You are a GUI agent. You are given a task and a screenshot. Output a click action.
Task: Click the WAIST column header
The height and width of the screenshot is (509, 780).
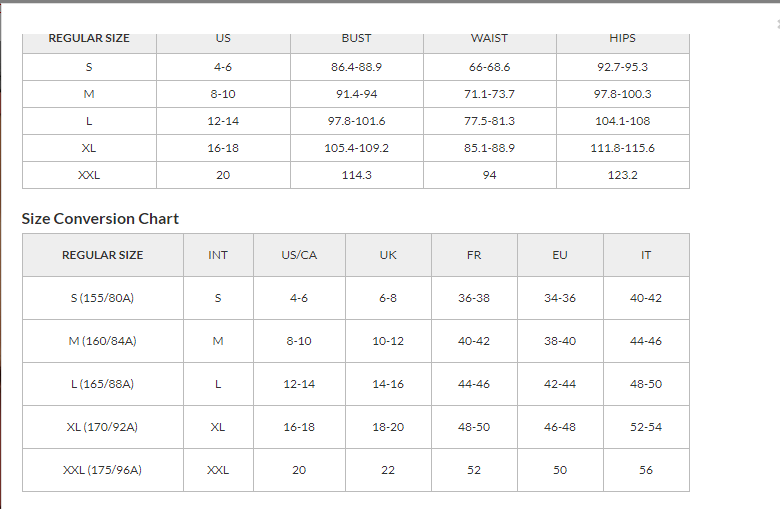(489, 38)
